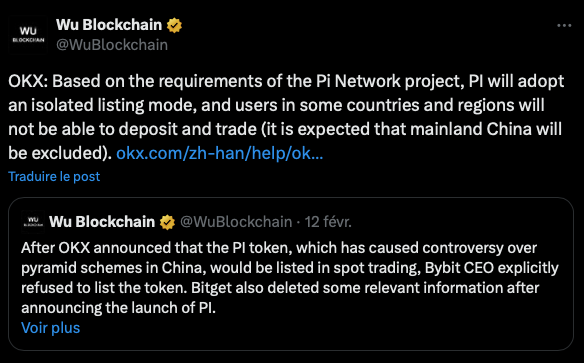
Task: Click 'Traduire le post' to translate
Action: point(54,176)
